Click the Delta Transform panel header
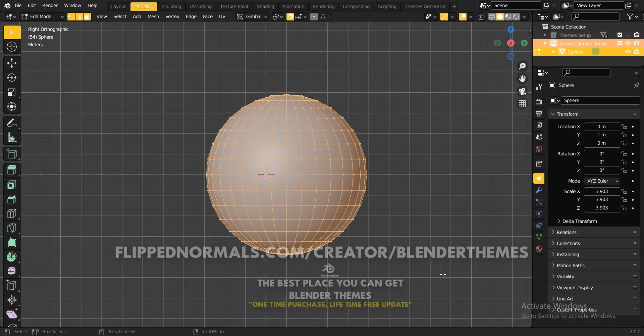 (580, 221)
